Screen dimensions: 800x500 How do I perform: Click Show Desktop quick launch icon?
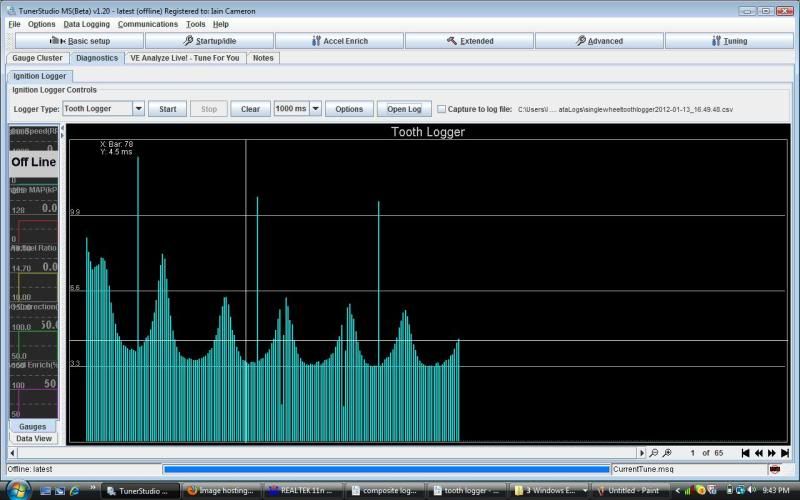click(45, 491)
